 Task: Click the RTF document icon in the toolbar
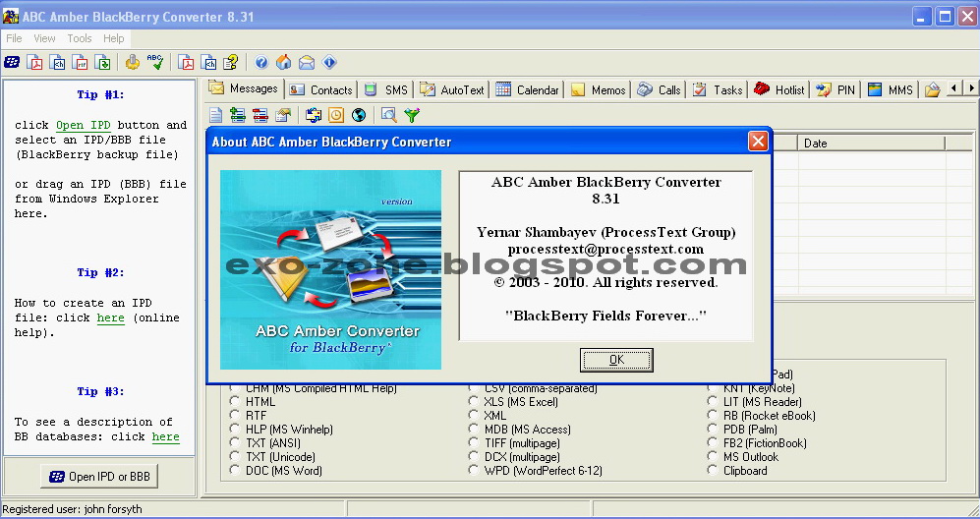coord(80,62)
